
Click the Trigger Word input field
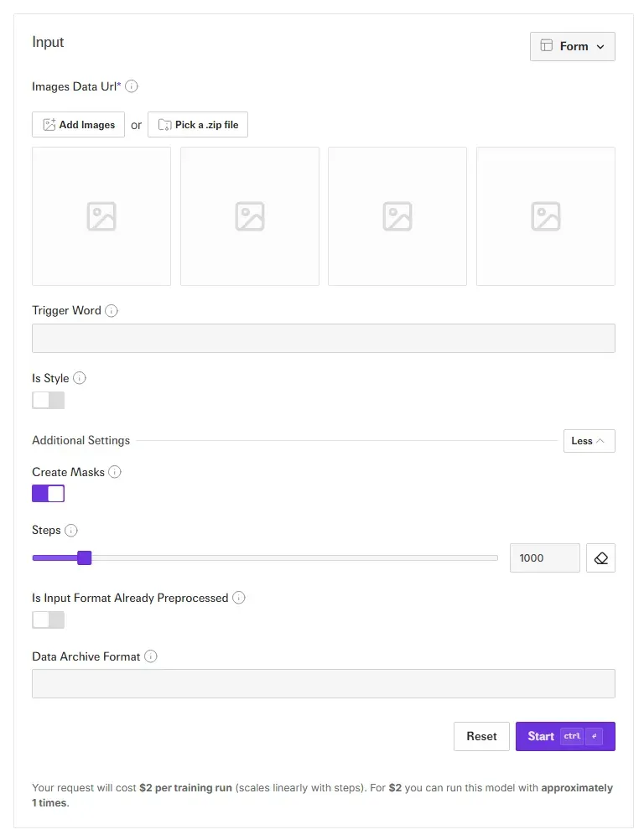click(323, 338)
